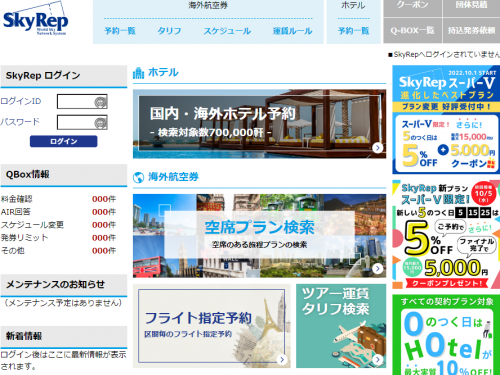Open the タリフ menu item

point(169,31)
